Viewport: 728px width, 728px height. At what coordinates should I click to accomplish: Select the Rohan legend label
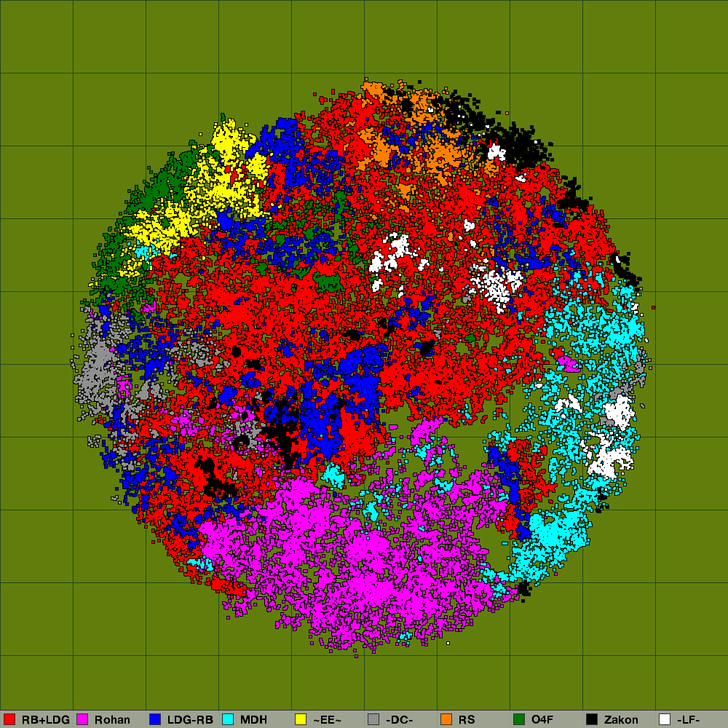[112, 720]
